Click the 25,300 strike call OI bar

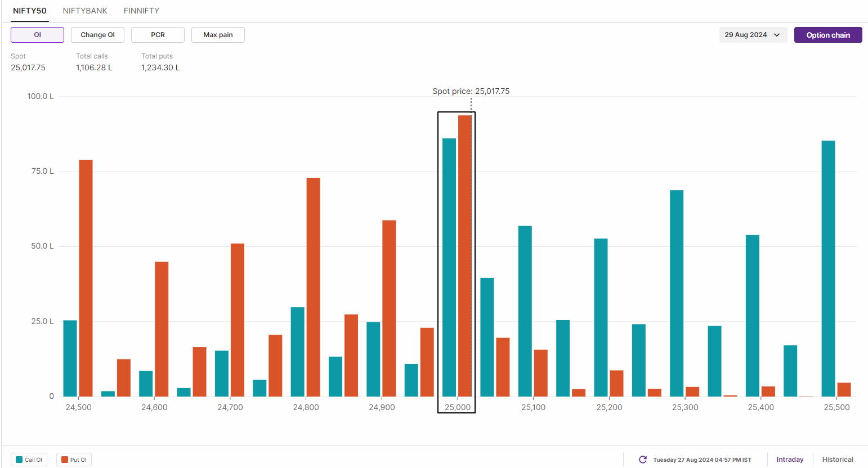click(677, 293)
